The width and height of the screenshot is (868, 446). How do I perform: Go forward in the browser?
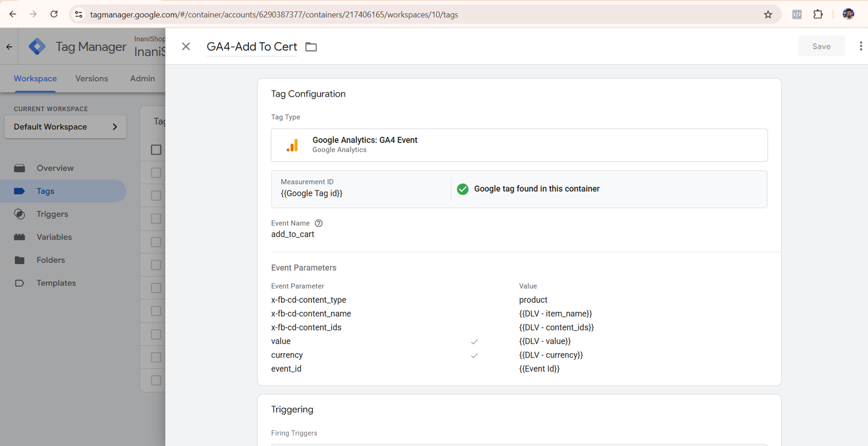click(33, 14)
